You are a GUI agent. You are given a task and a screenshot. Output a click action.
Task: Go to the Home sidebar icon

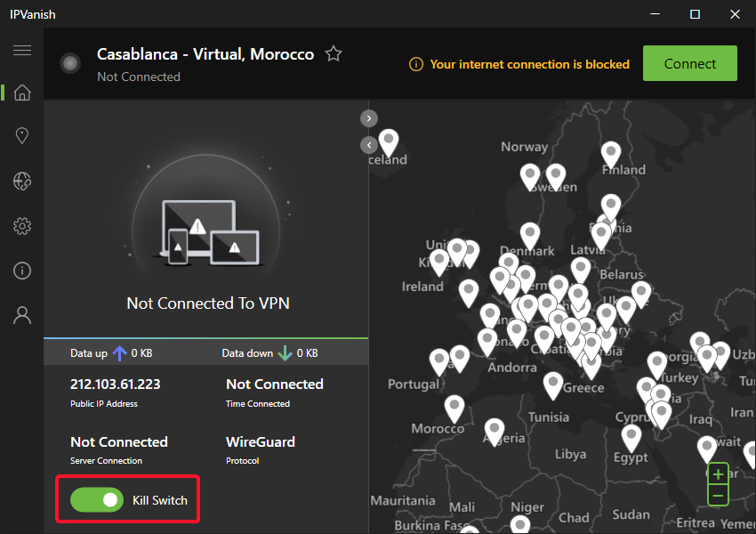click(x=22, y=93)
